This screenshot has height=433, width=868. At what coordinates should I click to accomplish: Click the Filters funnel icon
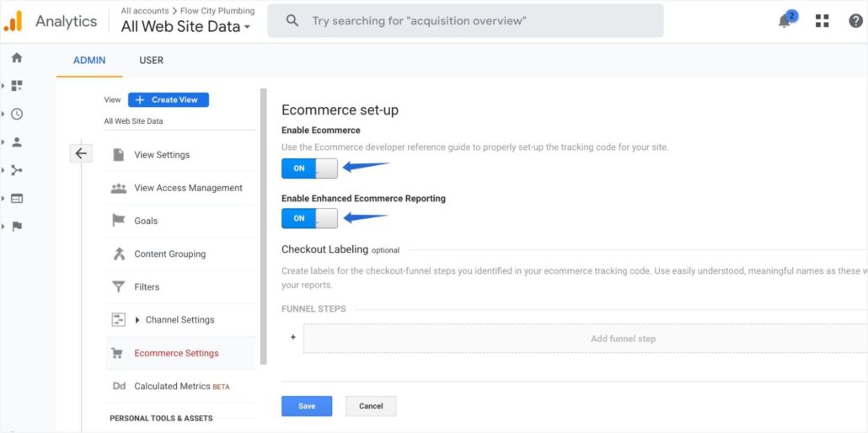[119, 286]
